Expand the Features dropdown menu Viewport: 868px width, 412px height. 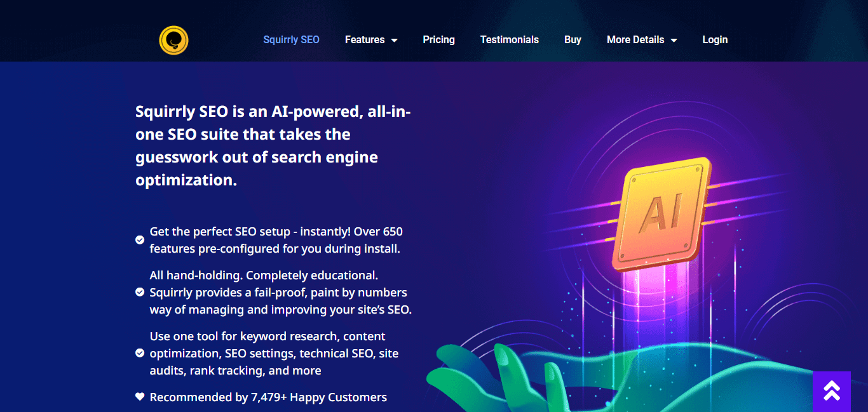[365, 39]
